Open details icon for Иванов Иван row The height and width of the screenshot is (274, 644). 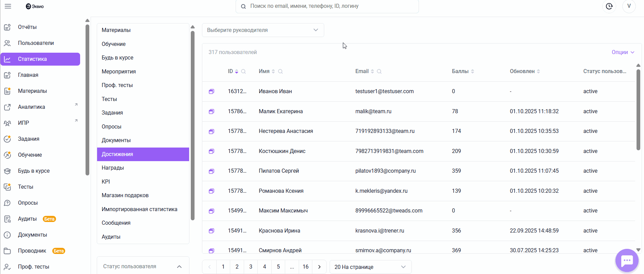tap(211, 91)
